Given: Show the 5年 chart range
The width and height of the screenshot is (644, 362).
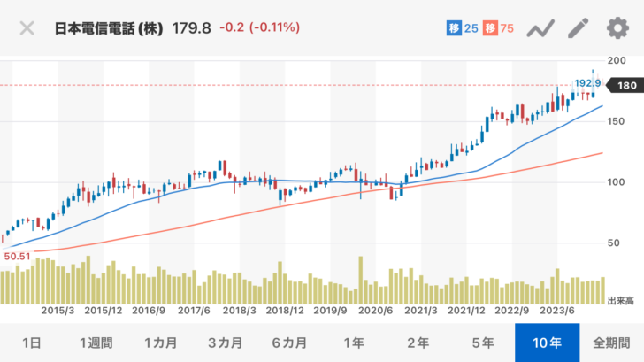Looking at the screenshot, I should click(x=483, y=343).
